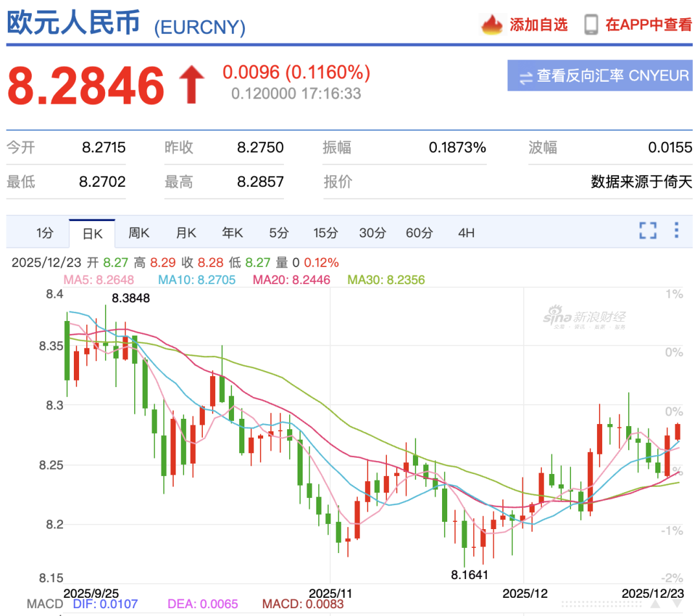Click the 今开 value 8.2715
Image resolution: width=700 pixels, height=616 pixels.
click(x=104, y=147)
